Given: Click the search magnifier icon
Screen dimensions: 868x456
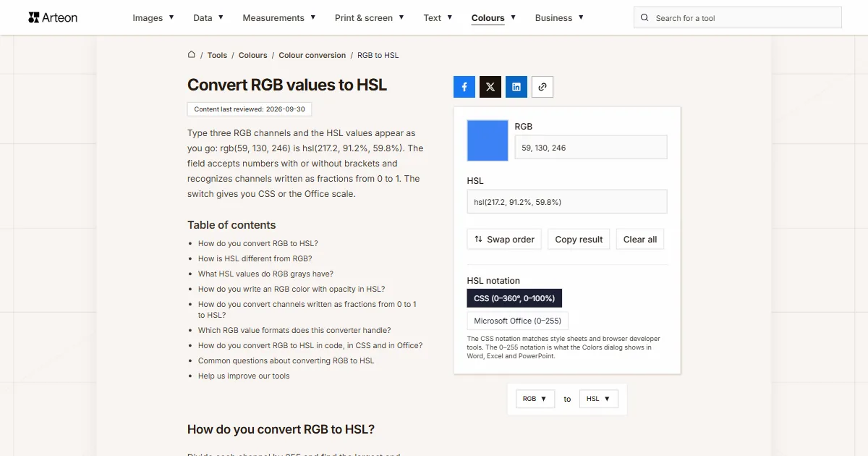Looking at the screenshot, I should (x=645, y=18).
